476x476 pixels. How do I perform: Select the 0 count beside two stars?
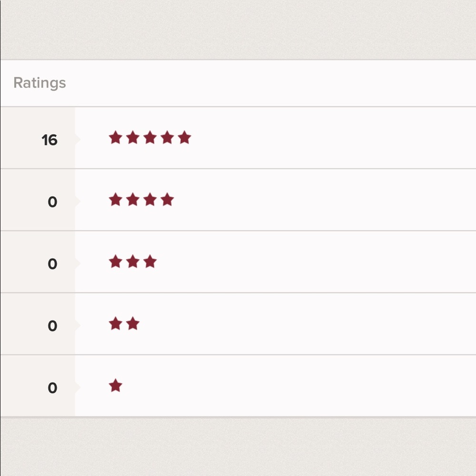pyautogui.click(x=52, y=326)
